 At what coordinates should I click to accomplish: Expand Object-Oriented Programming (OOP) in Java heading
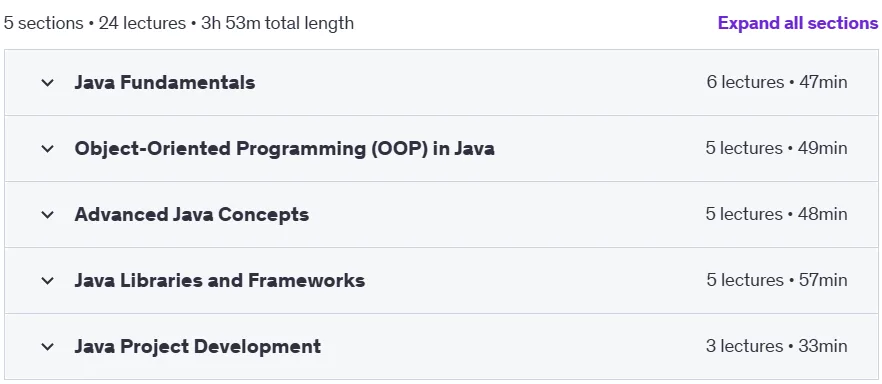[285, 148]
